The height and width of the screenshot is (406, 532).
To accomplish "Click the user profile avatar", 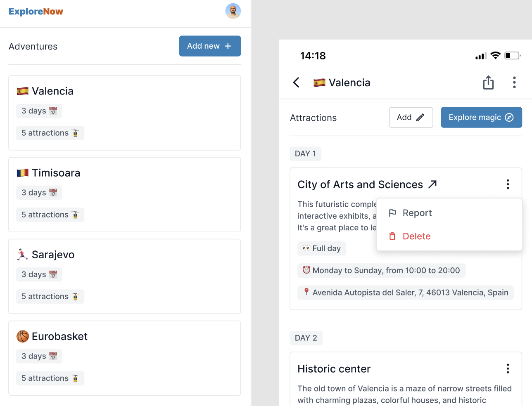I will [233, 11].
